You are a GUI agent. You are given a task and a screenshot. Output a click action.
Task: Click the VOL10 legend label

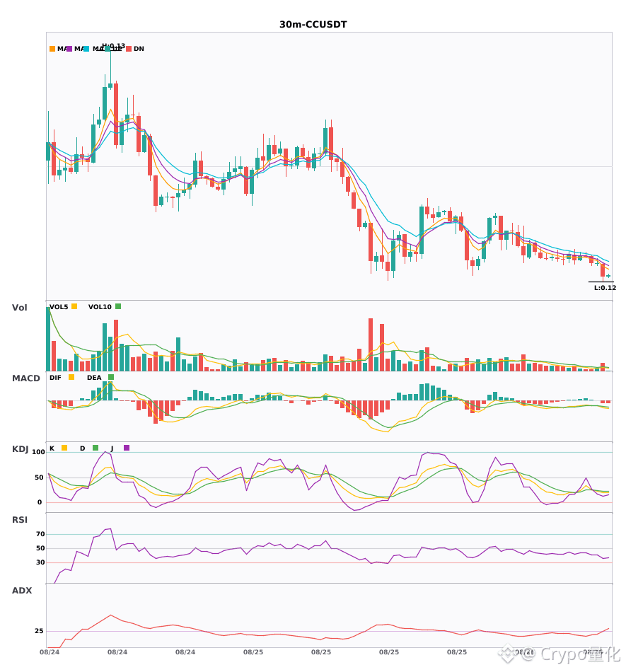point(100,307)
